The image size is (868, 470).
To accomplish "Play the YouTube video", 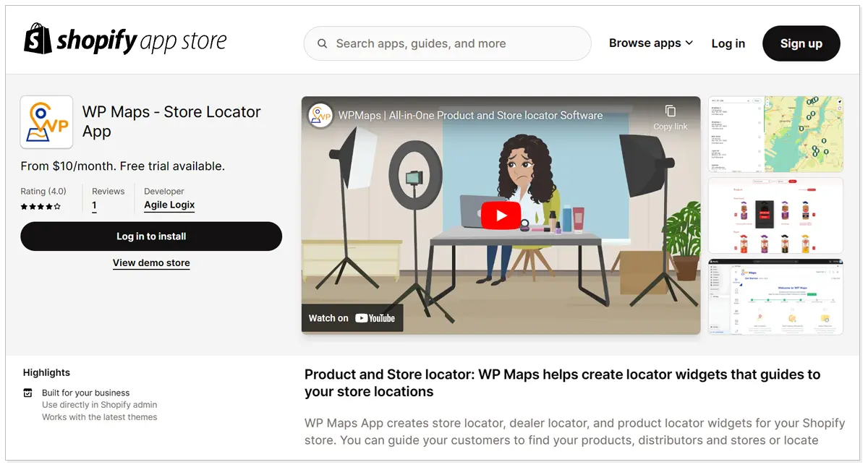I will pos(501,215).
